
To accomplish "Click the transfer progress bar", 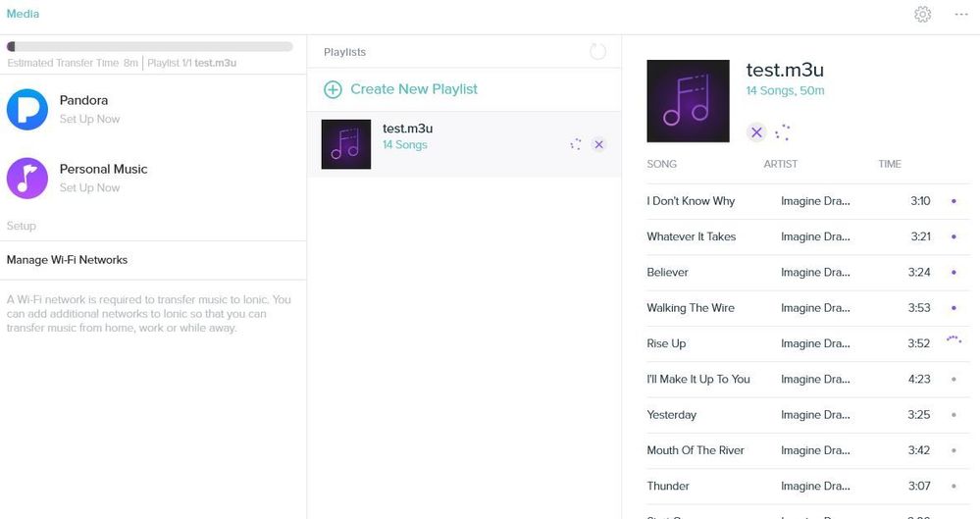I will point(150,46).
